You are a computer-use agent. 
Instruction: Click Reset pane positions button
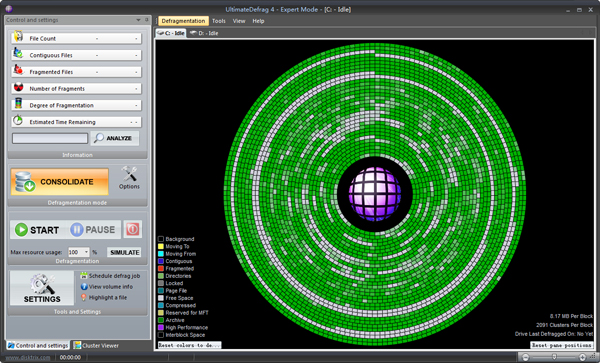(x=561, y=345)
